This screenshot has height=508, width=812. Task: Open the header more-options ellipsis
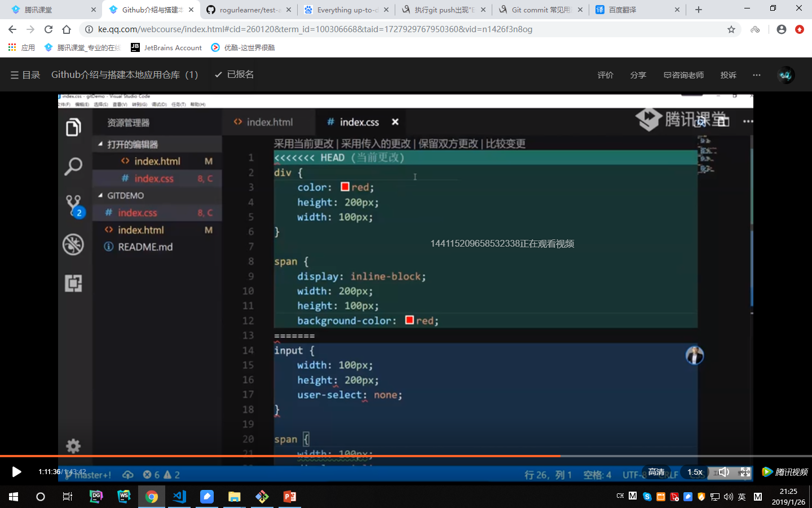(x=757, y=75)
